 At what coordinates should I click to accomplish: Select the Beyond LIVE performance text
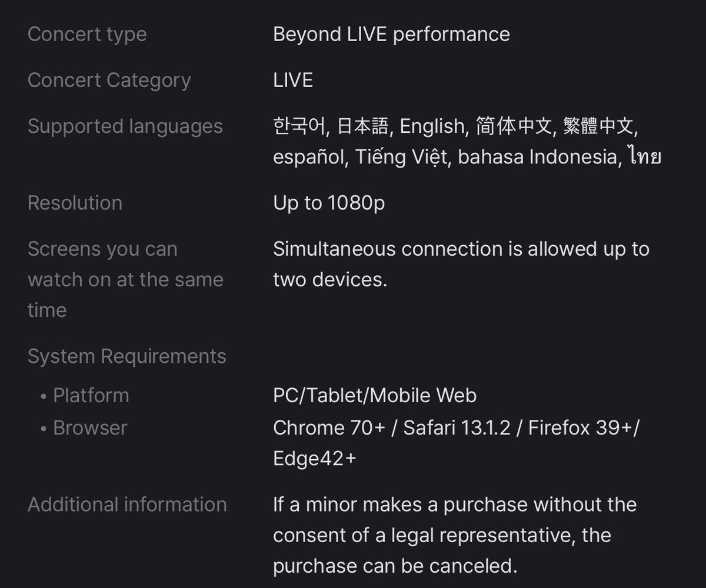[x=391, y=34]
